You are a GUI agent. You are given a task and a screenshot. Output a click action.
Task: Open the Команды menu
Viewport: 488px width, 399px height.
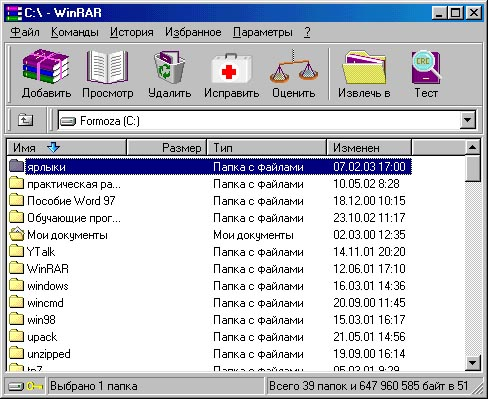click(75, 32)
